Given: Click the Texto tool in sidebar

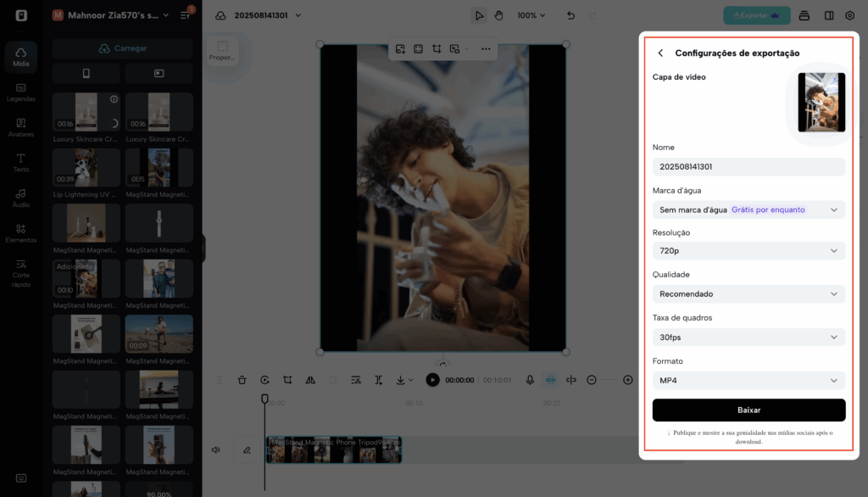Looking at the screenshot, I should (x=21, y=162).
